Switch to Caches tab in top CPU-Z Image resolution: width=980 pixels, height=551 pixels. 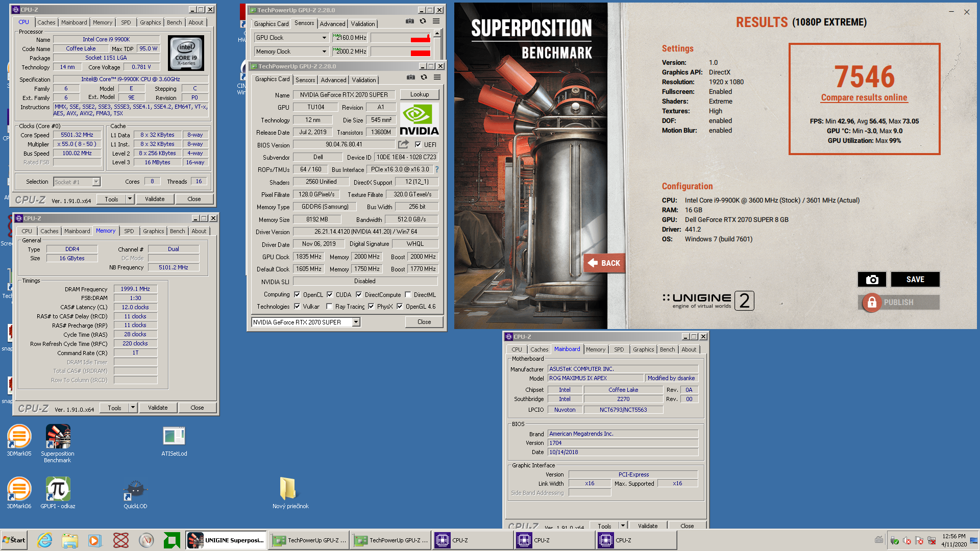click(x=46, y=22)
